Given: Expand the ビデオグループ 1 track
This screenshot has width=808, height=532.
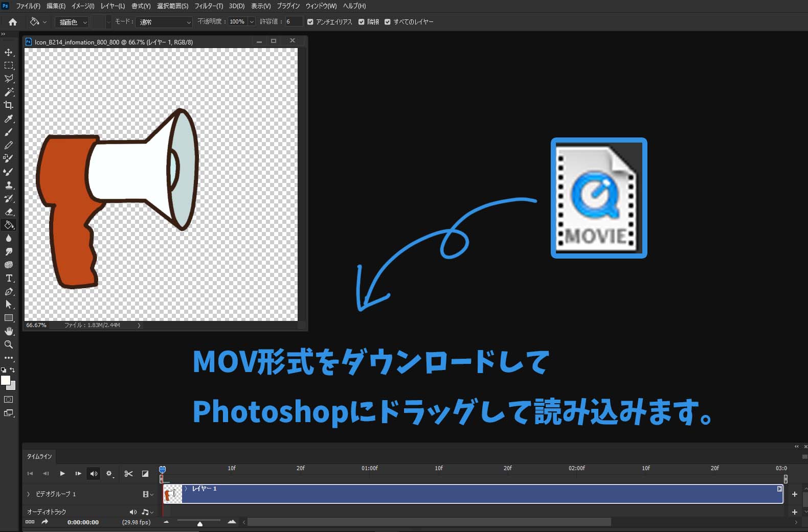Looking at the screenshot, I should 29,494.
